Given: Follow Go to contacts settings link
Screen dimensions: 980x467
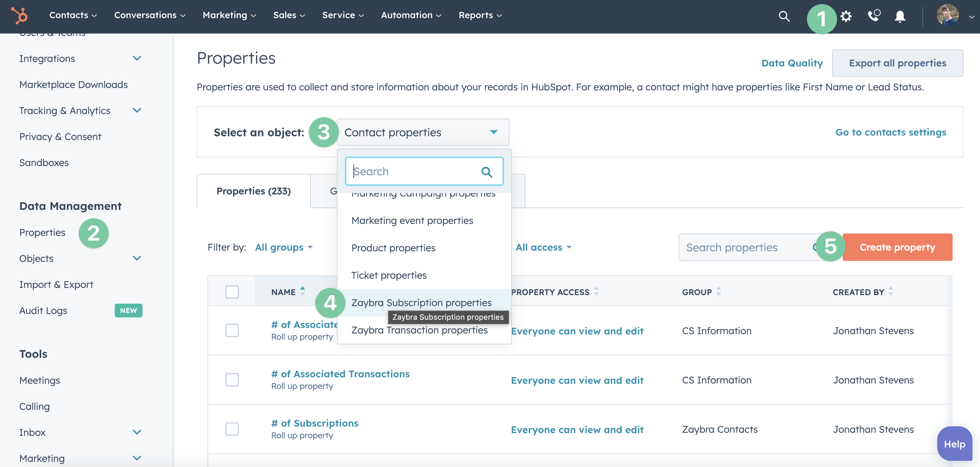Looking at the screenshot, I should 890,132.
